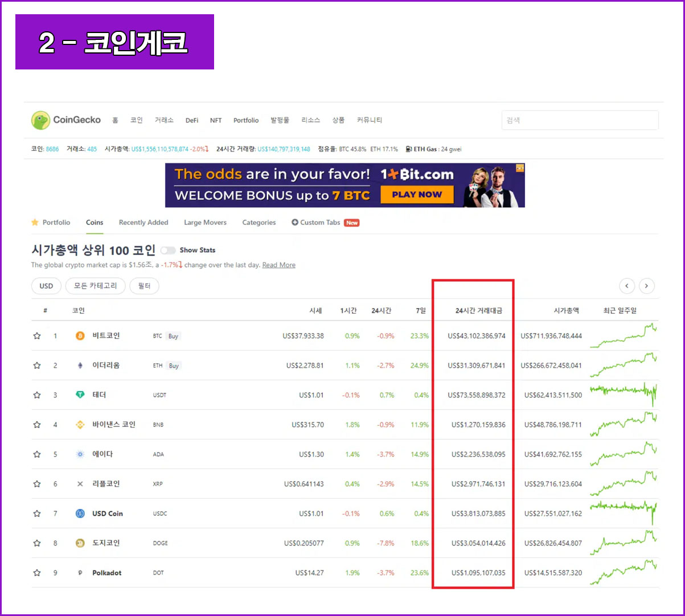Click the Tether USDT coin icon
The height and width of the screenshot is (616, 685).
pos(80,395)
